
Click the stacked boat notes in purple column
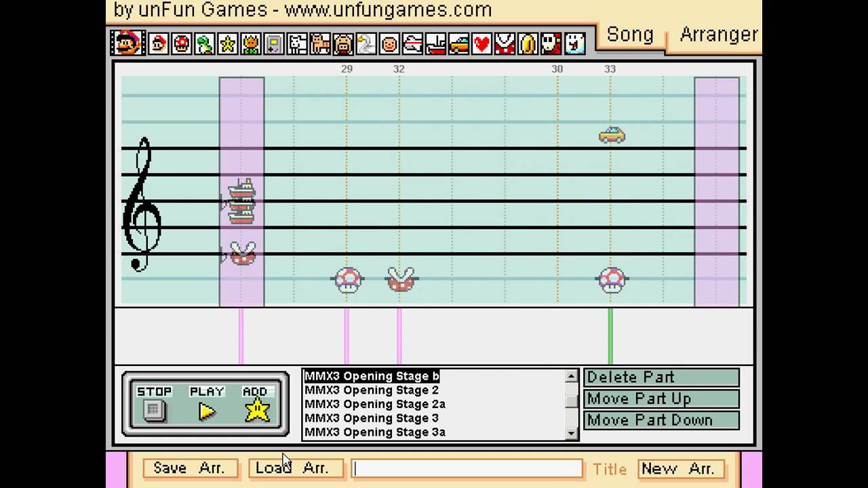pyautogui.click(x=241, y=201)
